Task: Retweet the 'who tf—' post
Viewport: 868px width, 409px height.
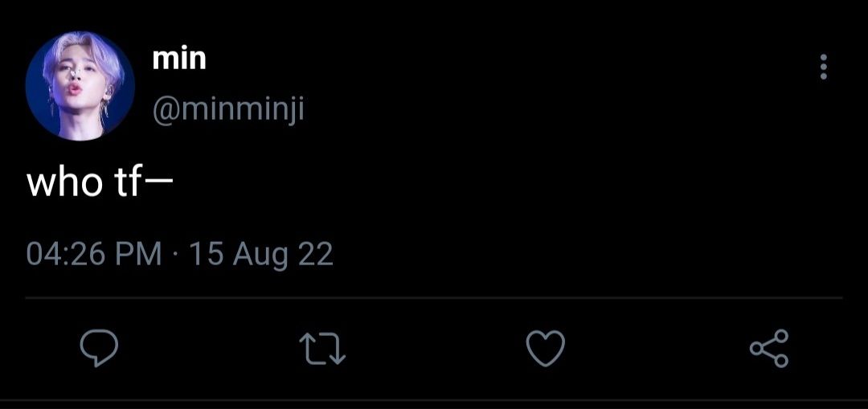Action: pyautogui.click(x=322, y=349)
